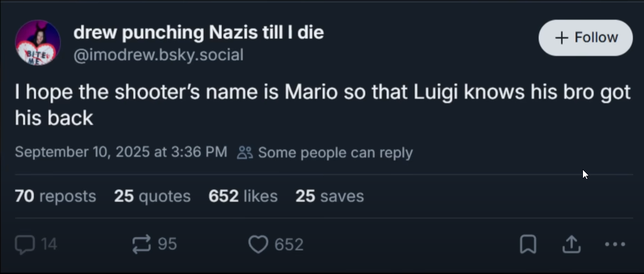Click the Follow button
Viewport: 644px width, 274px height.
[x=586, y=38]
